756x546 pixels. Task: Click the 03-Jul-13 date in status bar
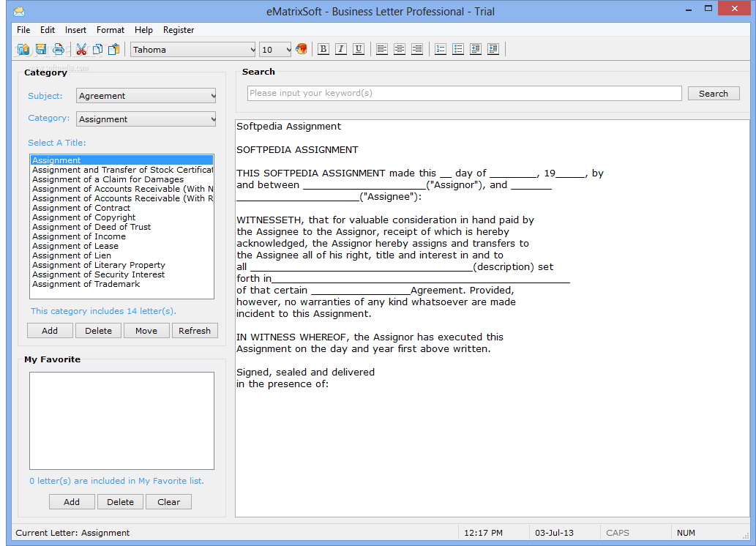tap(554, 533)
